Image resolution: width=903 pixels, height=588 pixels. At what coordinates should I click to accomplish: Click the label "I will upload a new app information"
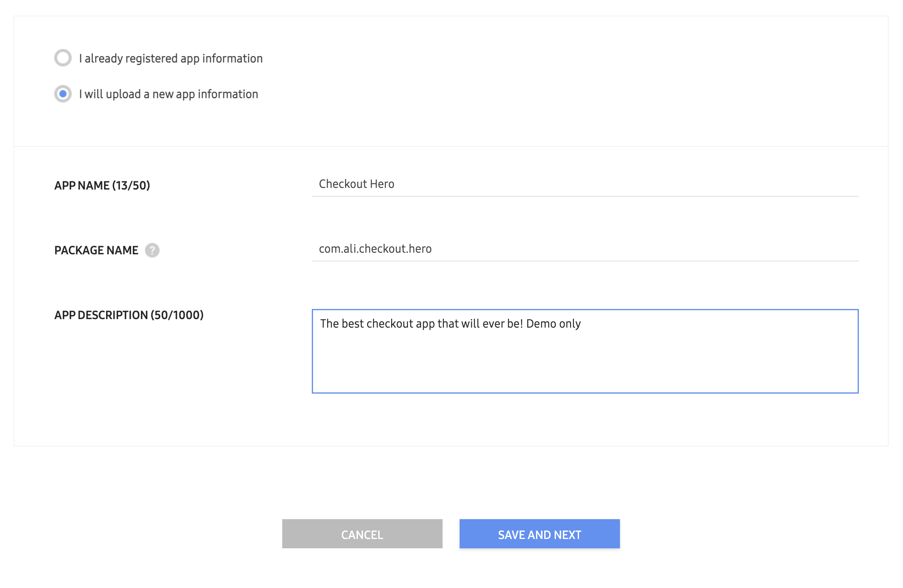168,94
